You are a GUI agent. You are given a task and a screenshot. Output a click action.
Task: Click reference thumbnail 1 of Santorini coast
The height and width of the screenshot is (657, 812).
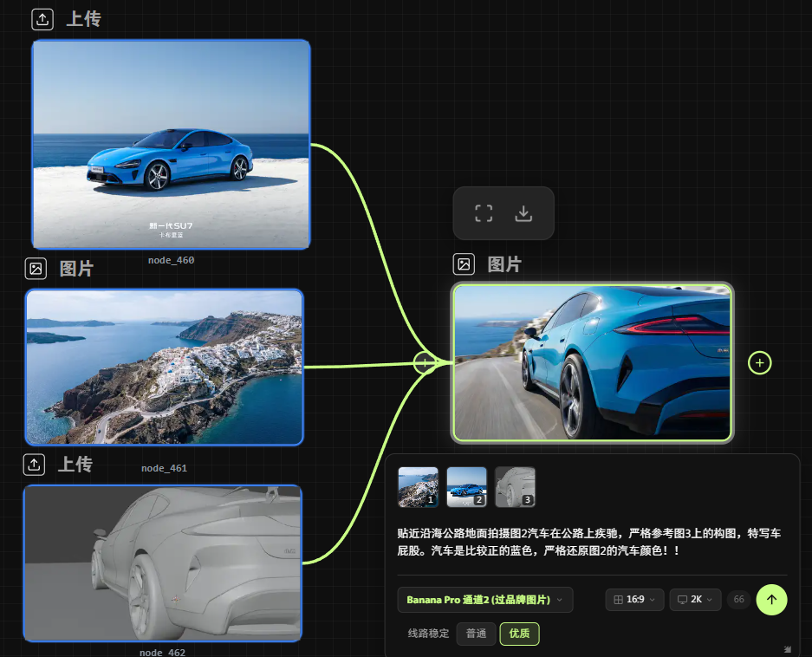[418, 486]
